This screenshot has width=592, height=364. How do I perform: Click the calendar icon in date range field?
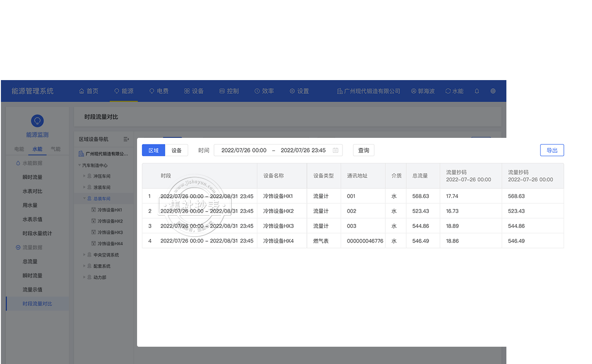(x=336, y=150)
